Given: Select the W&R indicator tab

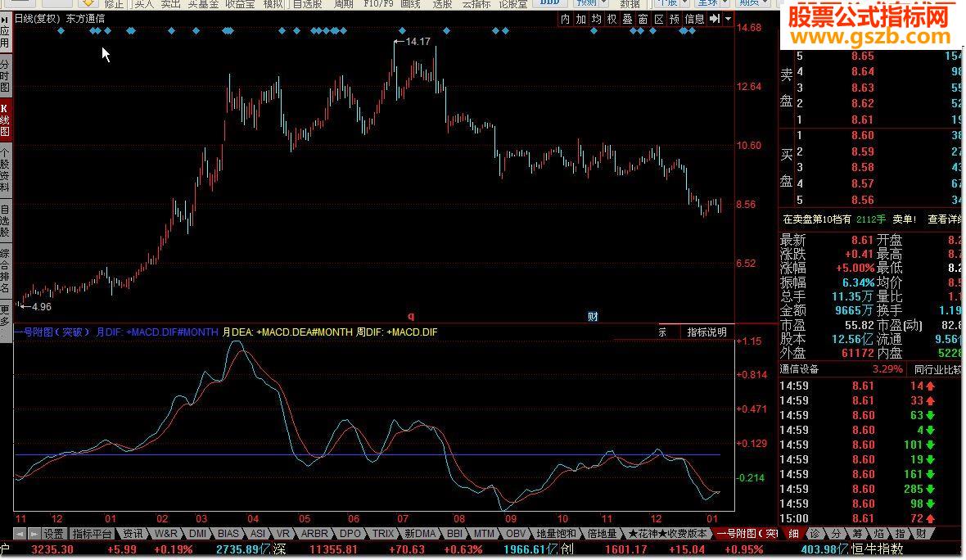Looking at the screenshot, I should click(165, 534).
